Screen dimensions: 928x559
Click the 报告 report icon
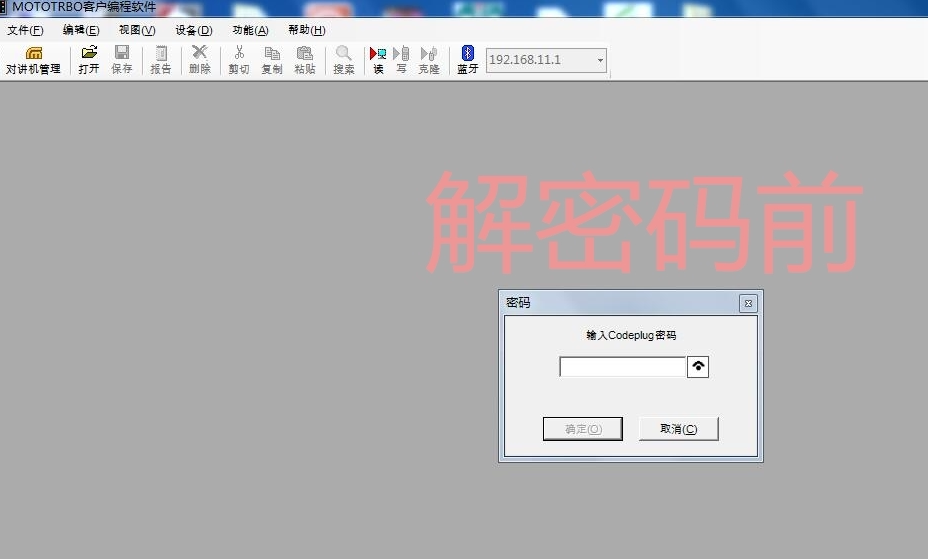[160, 60]
